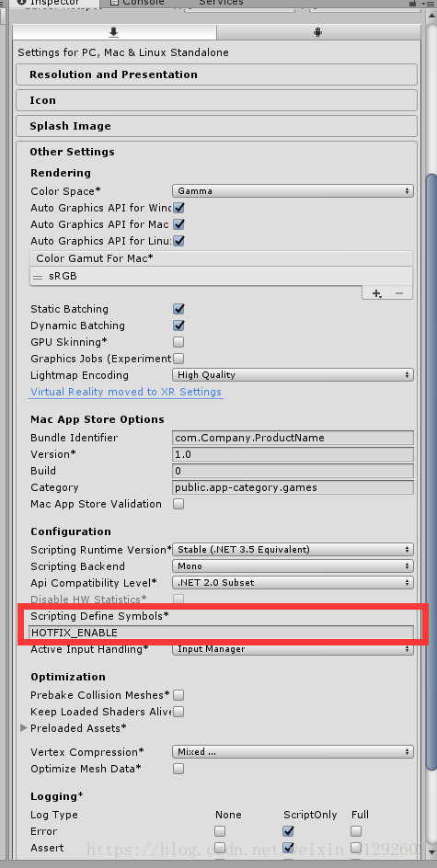Edit the Bundle Identifier field
The width and height of the screenshot is (437, 868).
pos(293,438)
